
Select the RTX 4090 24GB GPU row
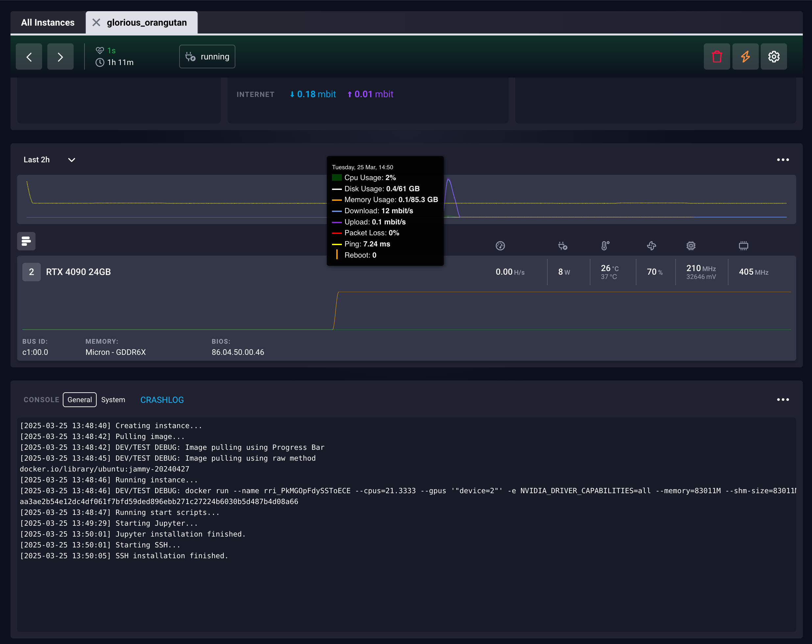pos(78,272)
